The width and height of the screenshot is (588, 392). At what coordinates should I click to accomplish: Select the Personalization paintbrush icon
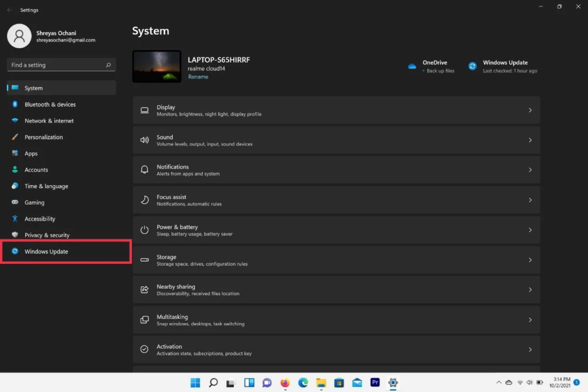(x=15, y=137)
